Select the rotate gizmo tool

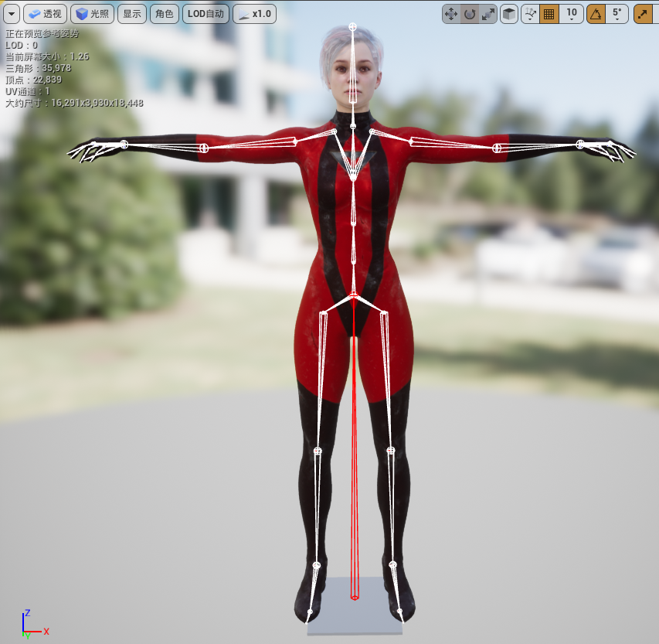tap(470, 14)
